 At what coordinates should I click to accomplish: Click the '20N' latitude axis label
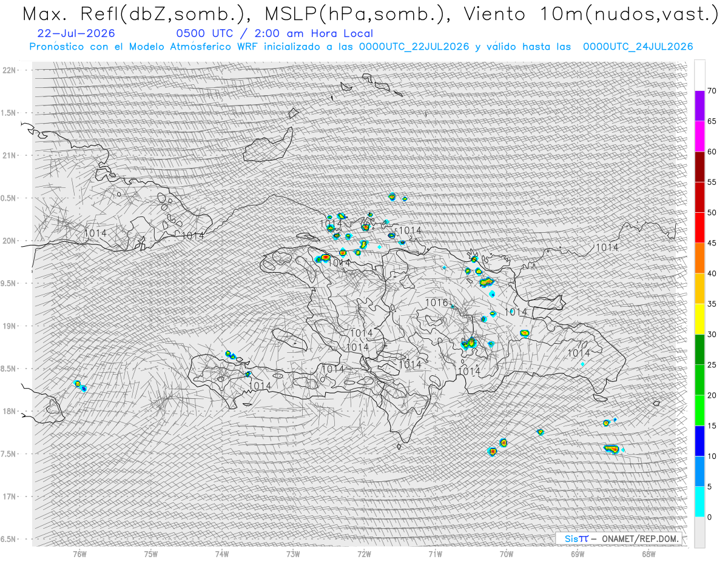[8, 241]
